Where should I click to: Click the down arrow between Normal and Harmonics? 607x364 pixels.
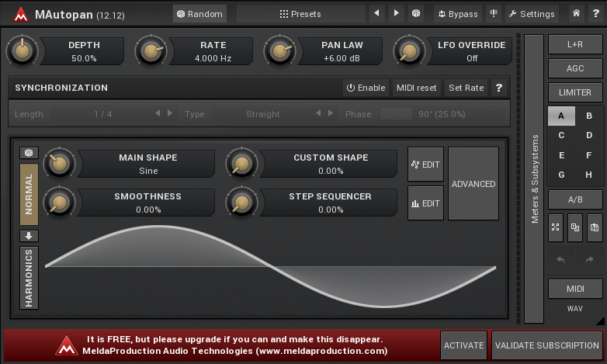coord(29,236)
